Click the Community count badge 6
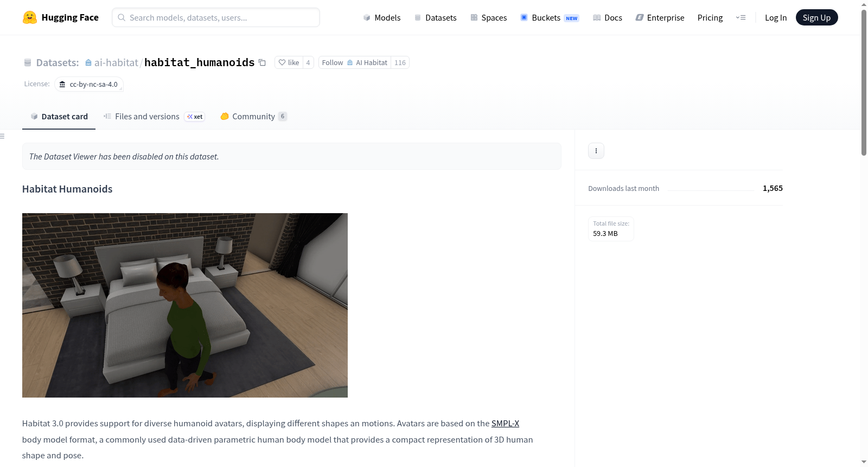The height and width of the screenshot is (467, 868). pyautogui.click(x=283, y=117)
